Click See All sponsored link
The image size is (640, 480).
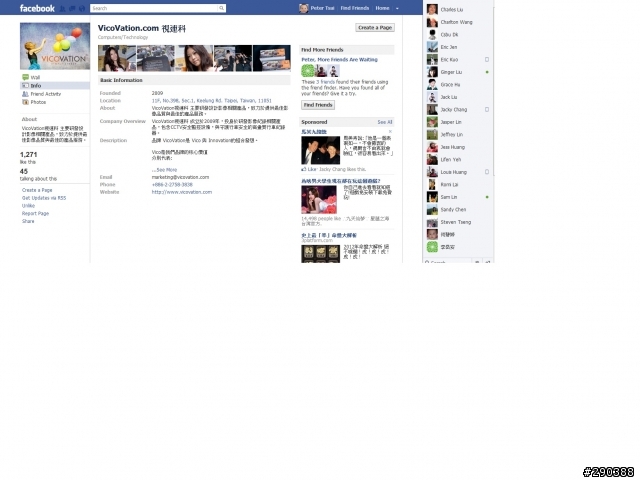385,122
